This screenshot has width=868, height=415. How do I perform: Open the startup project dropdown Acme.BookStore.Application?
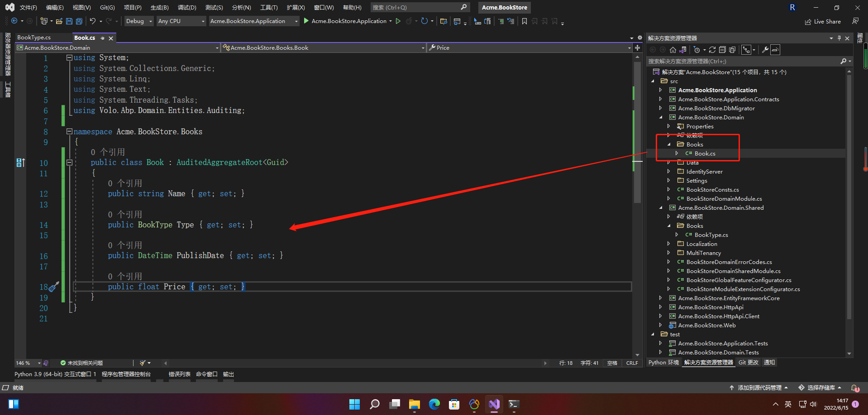coord(254,21)
